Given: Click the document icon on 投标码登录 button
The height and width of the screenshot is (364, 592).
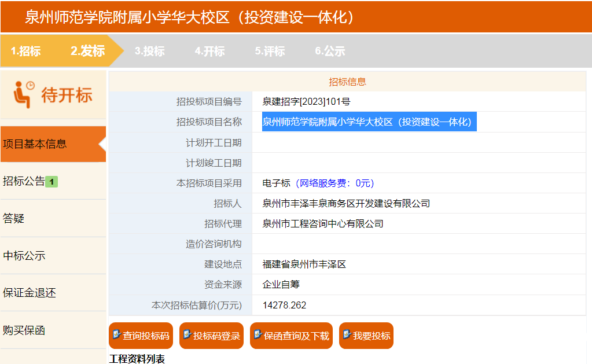Looking at the screenshot, I should point(187,334).
